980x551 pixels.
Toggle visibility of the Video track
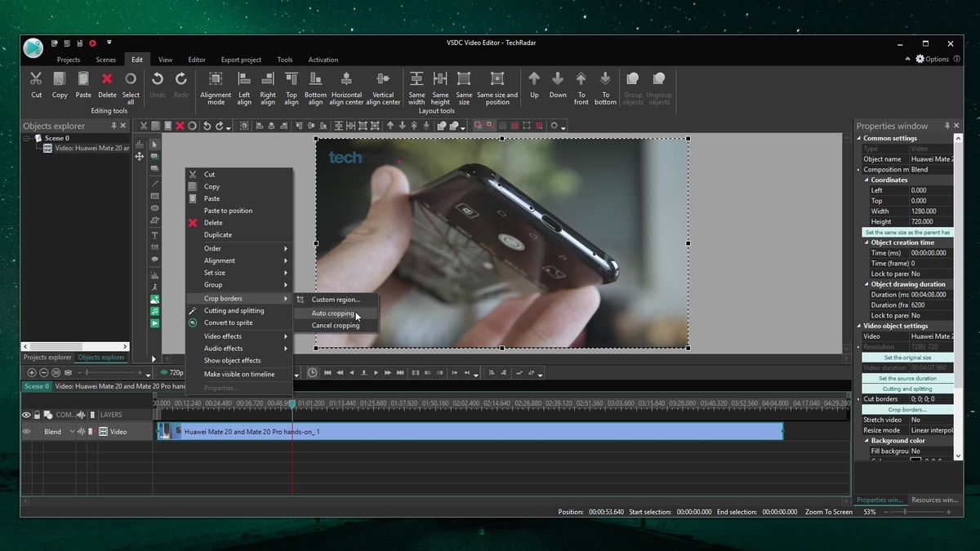(27, 431)
